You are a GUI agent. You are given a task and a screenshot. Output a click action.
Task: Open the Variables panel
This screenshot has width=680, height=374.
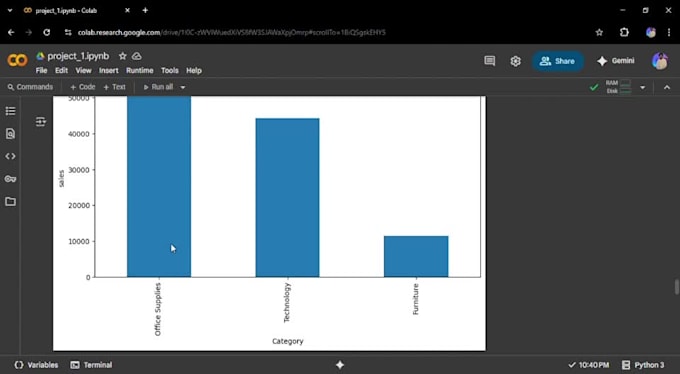(x=36, y=365)
